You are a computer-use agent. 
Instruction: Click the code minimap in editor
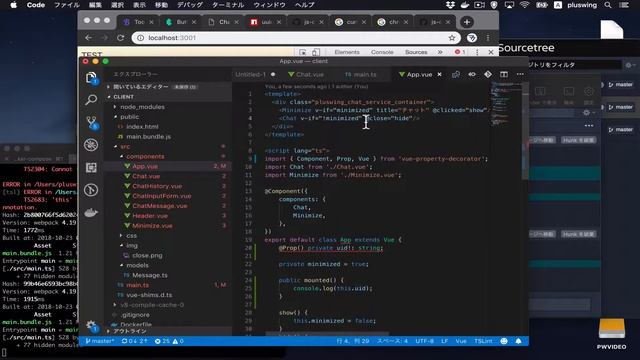505,104
